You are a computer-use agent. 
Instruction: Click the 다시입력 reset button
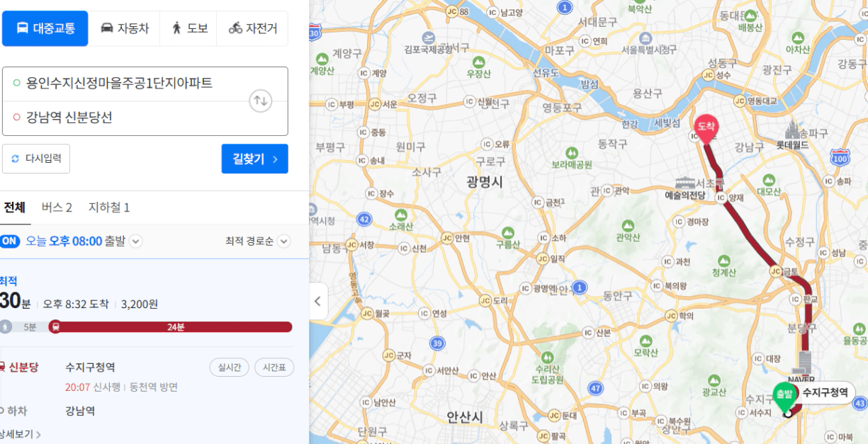36,159
